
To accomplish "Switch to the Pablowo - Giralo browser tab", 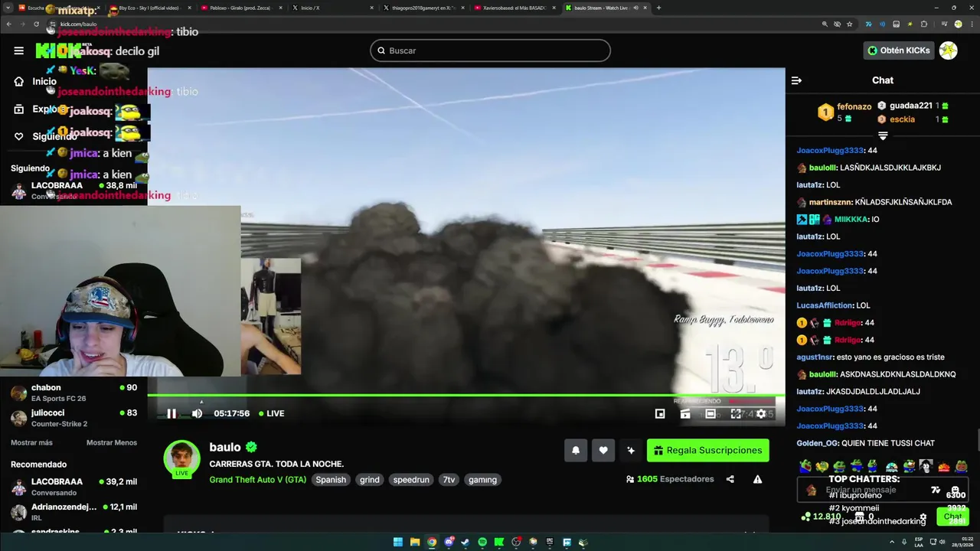I will click(241, 8).
